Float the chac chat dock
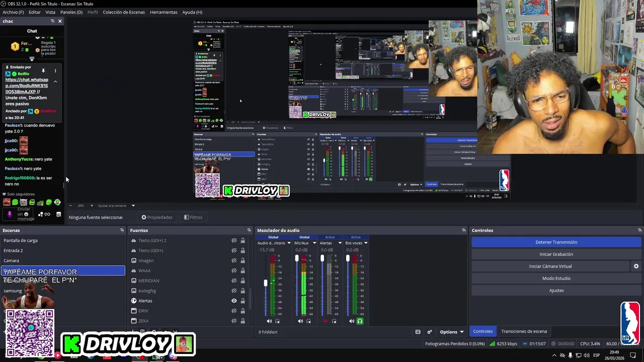The height and width of the screenshot is (362, 644). click(52, 21)
